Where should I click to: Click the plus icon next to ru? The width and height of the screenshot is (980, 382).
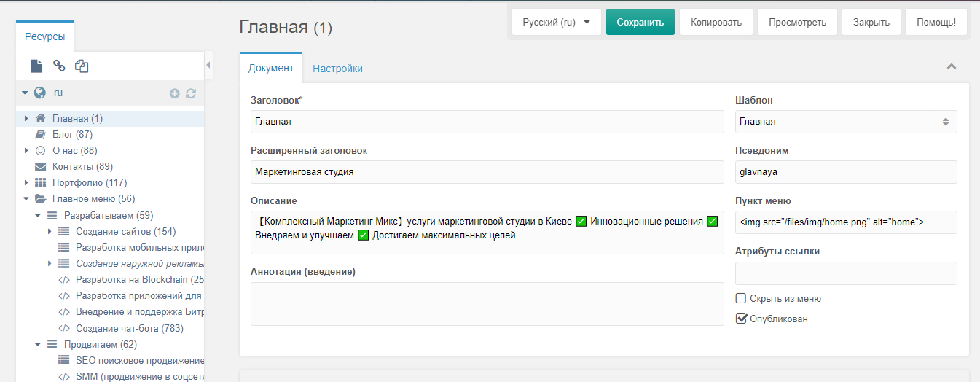[x=175, y=93]
